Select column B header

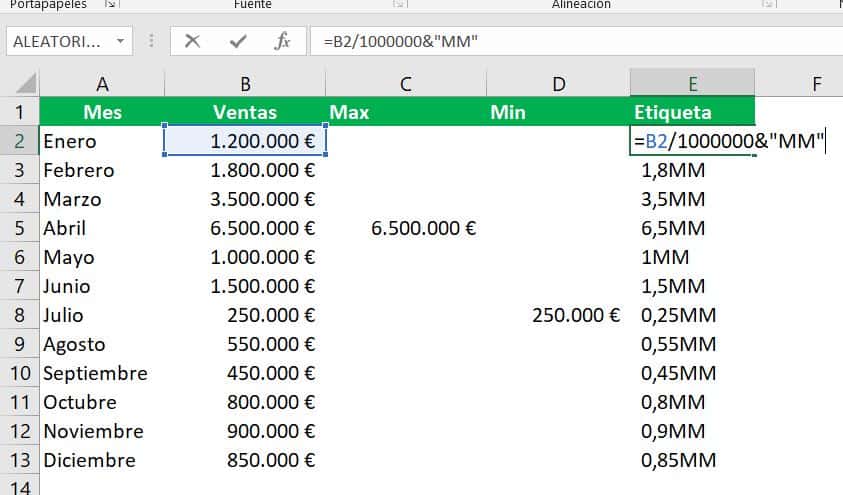point(245,84)
